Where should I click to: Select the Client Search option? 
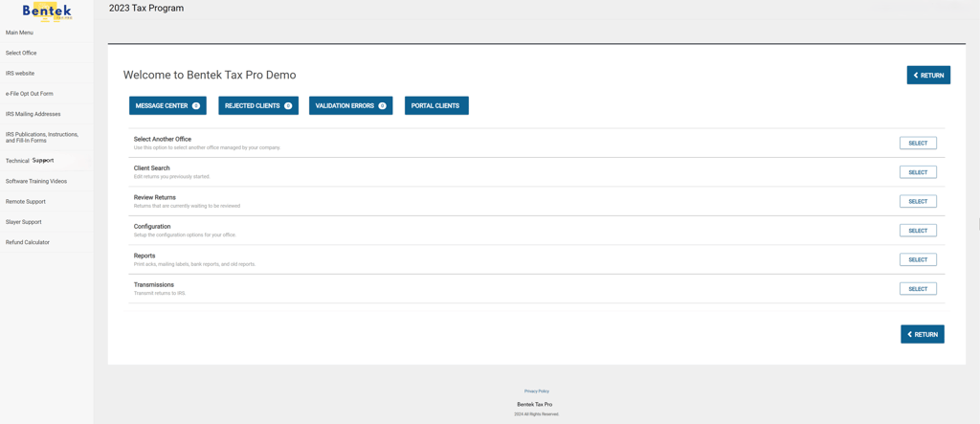[918, 172]
